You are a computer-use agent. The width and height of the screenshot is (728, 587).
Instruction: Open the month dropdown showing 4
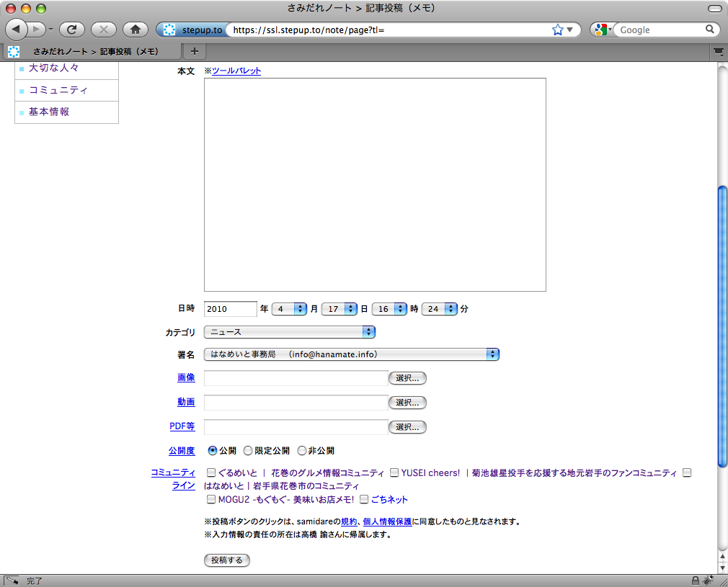point(290,309)
